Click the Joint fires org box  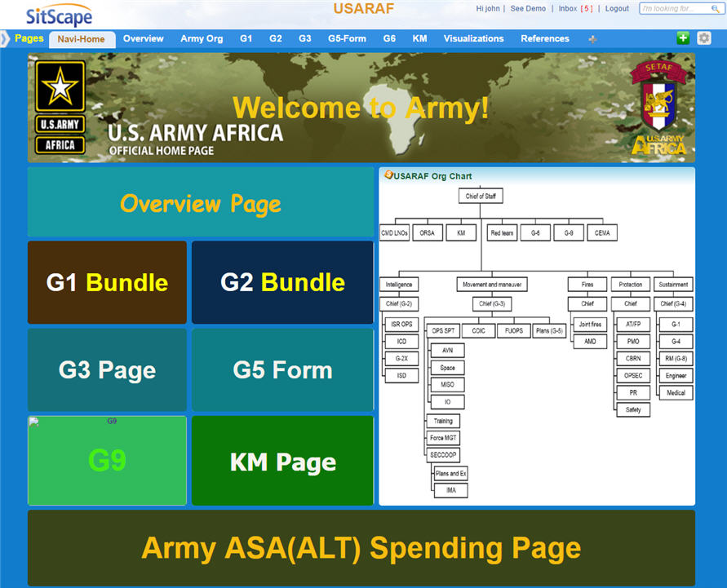click(x=590, y=325)
